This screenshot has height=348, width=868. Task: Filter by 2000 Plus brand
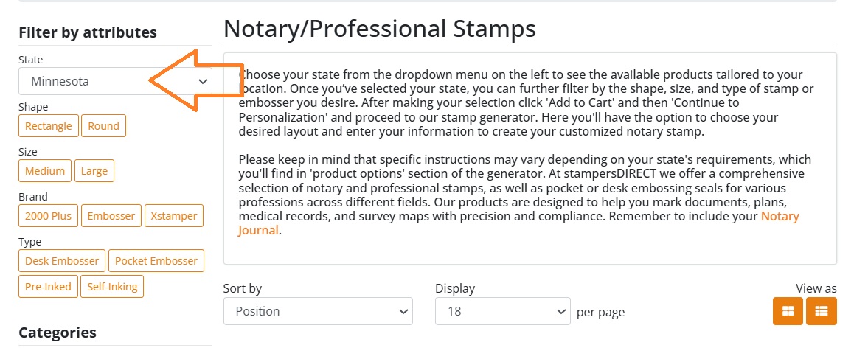coord(48,216)
